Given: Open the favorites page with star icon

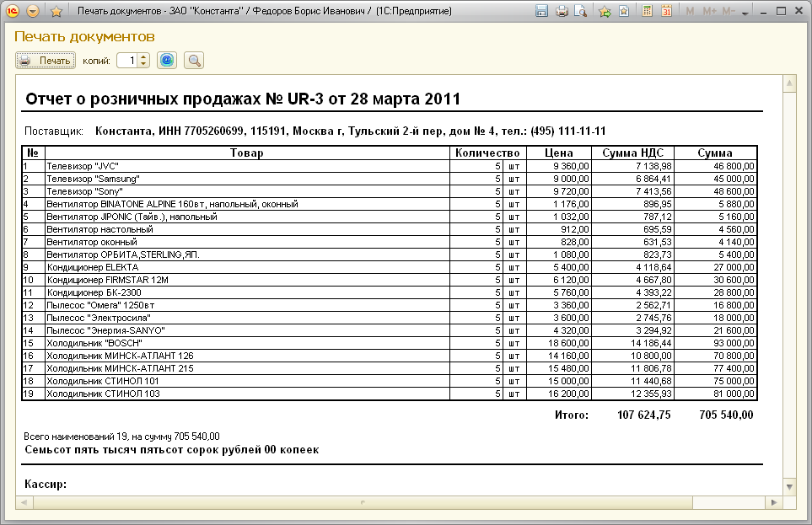Looking at the screenshot, I should [x=624, y=11].
